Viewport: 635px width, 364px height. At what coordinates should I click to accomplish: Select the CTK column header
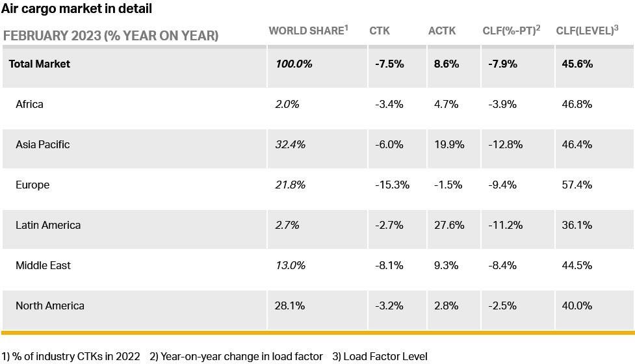point(380,31)
